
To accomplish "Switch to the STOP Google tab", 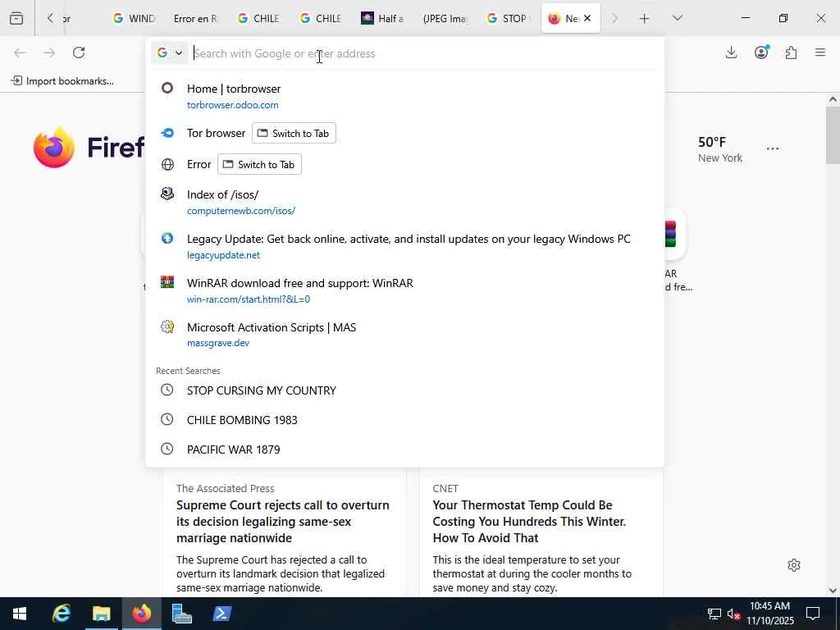I will point(507,18).
